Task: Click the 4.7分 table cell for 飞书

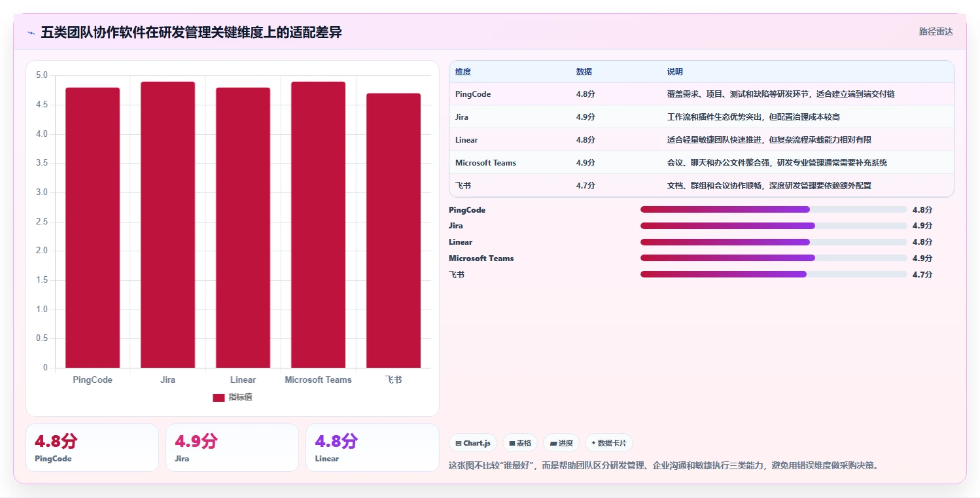Action: pyautogui.click(x=586, y=186)
